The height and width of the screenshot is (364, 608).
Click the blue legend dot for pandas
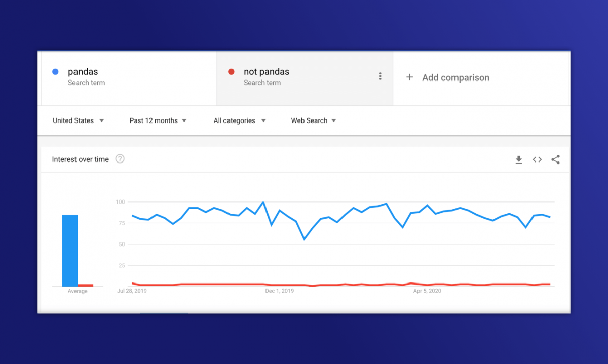click(x=55, y=72)
